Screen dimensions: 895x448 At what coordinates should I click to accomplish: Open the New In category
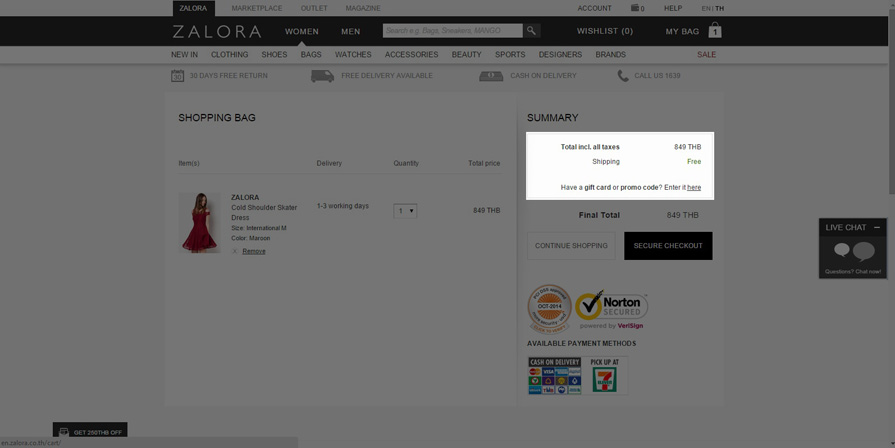pyautogui.click(x=184, y=55)
